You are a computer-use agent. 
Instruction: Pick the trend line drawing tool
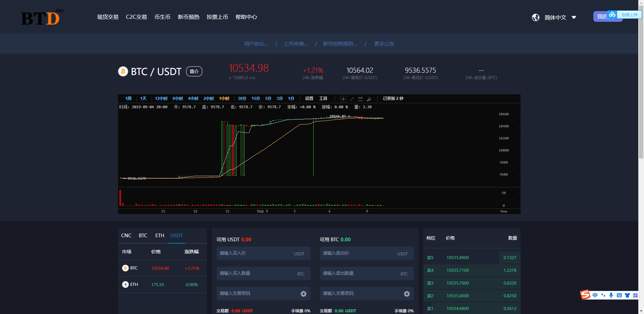pyautogui.click(x=352, y=99)
